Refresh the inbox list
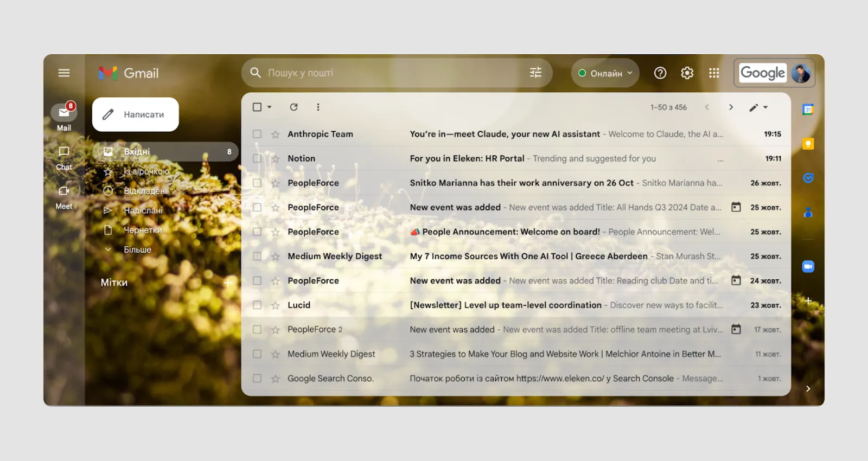This screenshot has height=461, width=868. [x=294, y=107]
